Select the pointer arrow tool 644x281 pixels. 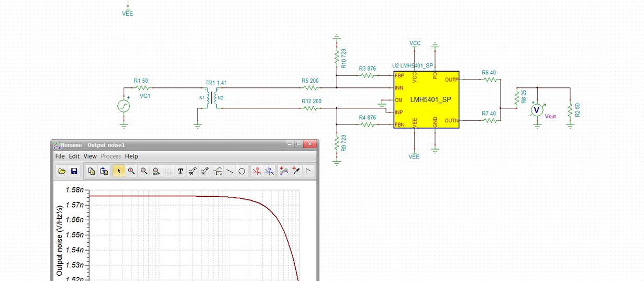(x=119, y=171)
